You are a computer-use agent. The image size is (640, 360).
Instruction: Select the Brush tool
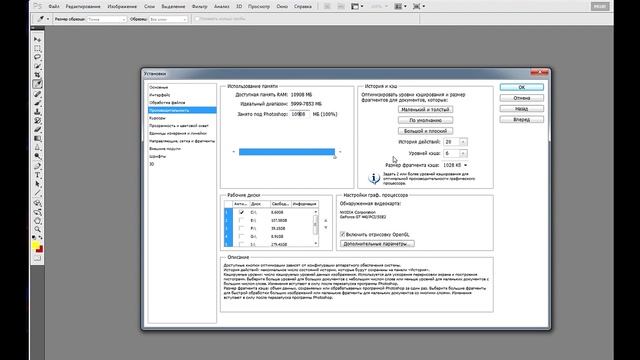37,103
